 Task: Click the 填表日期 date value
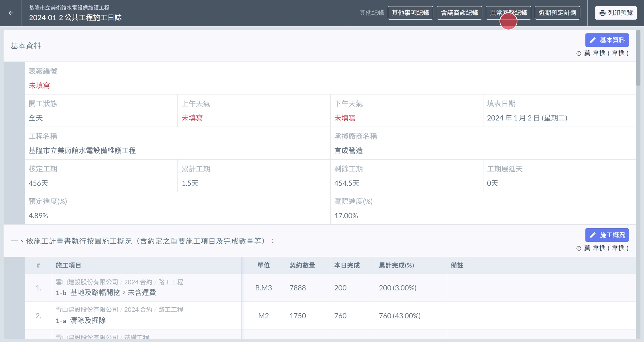[x=527, y=118]
